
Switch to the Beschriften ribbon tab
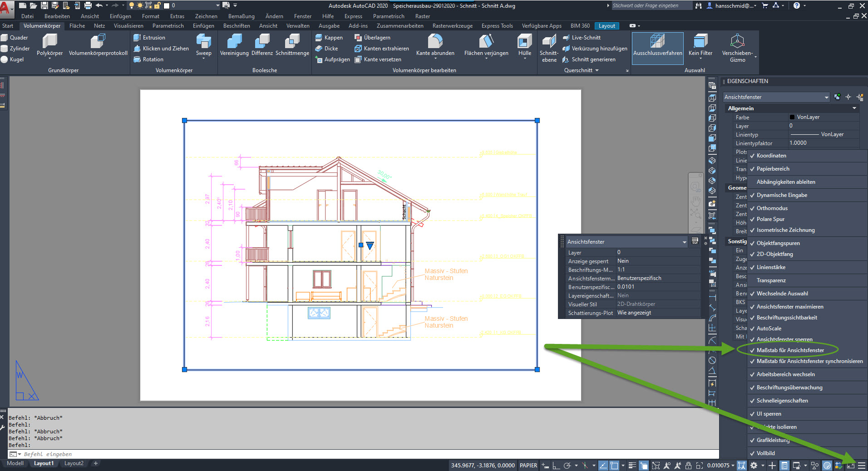click(x=237, y=26)
